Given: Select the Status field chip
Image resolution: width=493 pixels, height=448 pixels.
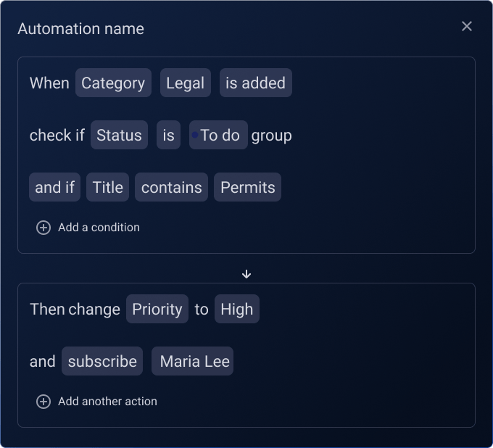Looking at the screenshot, I should [119, 135].
